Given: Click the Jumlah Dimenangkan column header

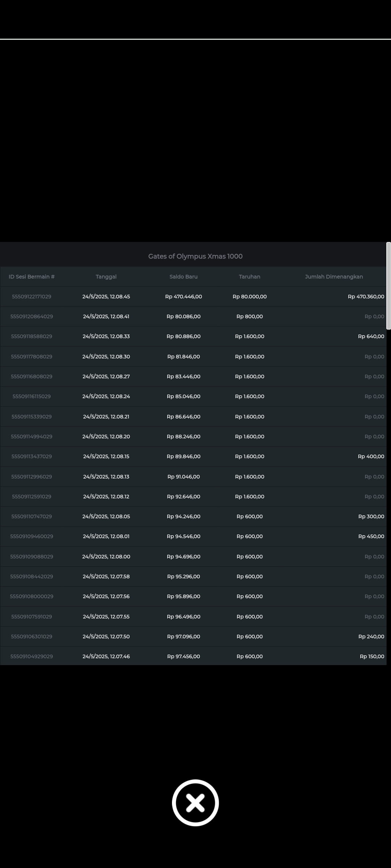Looking at the screenshot, I should [x=334, y=277].
